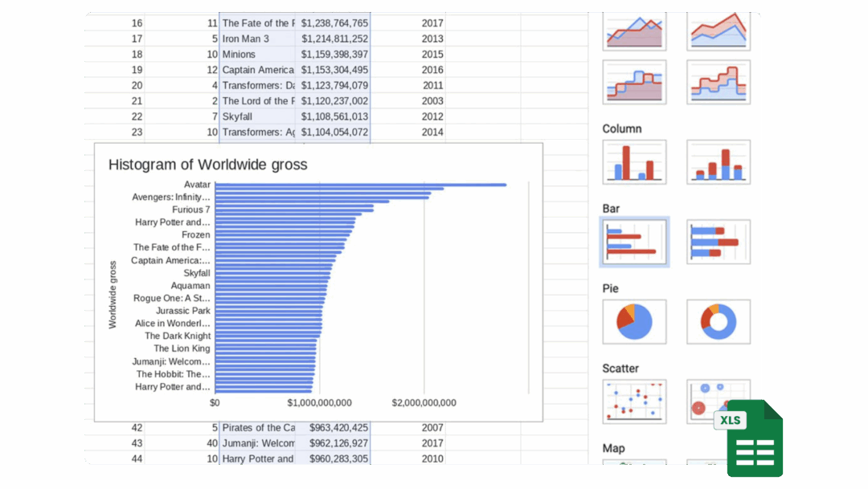Select the $1,120,237,002 gross cell
Image resolution: width=868 pixels, height=489 pixels.
pos(333,101)
